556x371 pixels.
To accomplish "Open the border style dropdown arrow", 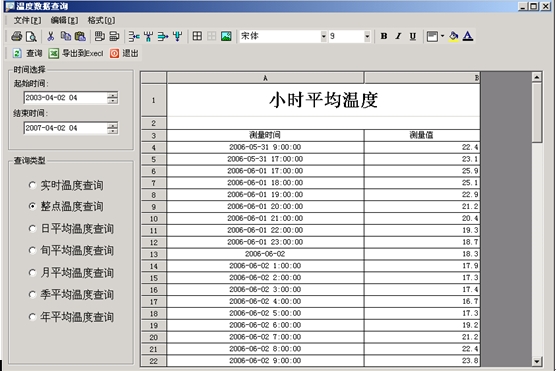I will 443,36.
